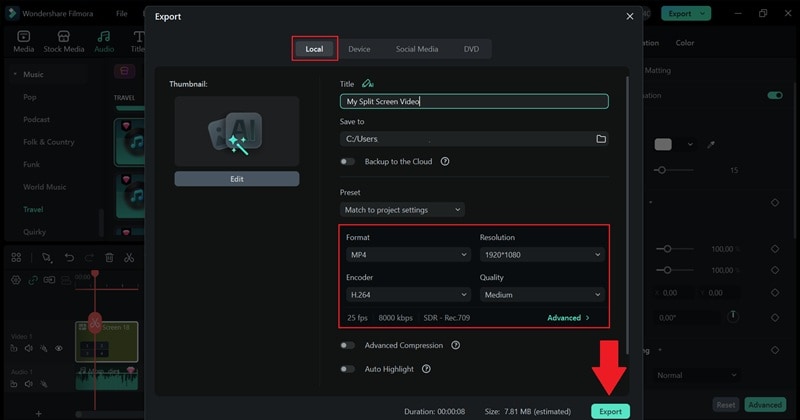Click the Wondershare Filmora logo icon
The width and height of the screenshot is (800, 420).
[x=11, y=13]
